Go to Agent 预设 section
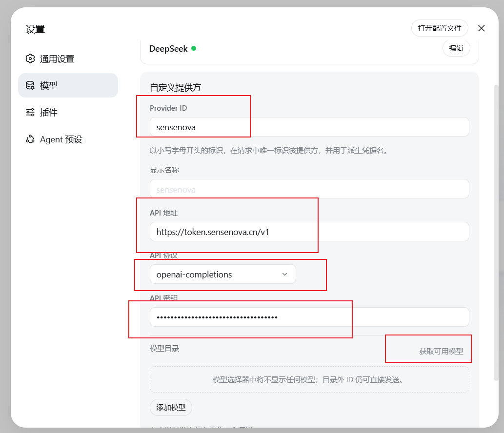This screenshot has height=433, width=504. coord(68,139)
